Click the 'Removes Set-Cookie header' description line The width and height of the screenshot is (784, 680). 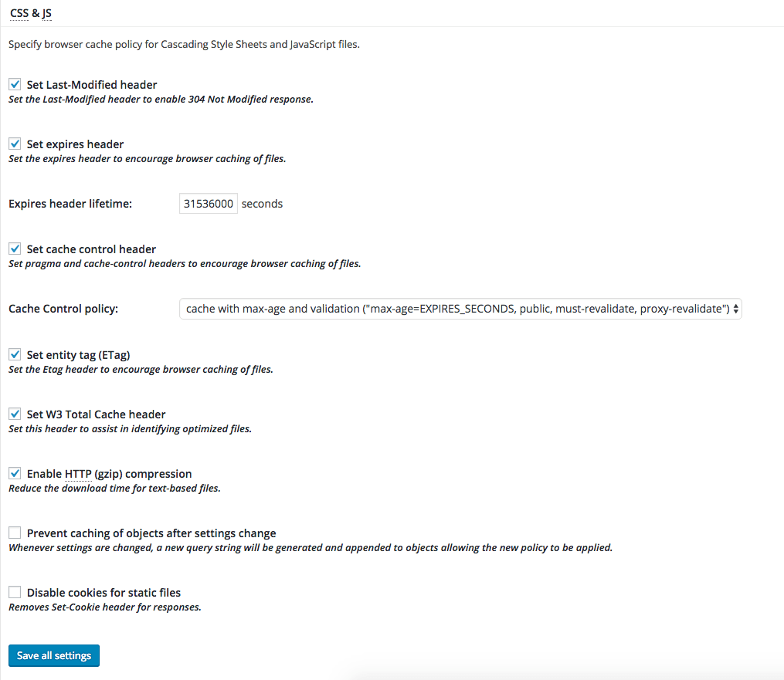(x=104, y=607)
